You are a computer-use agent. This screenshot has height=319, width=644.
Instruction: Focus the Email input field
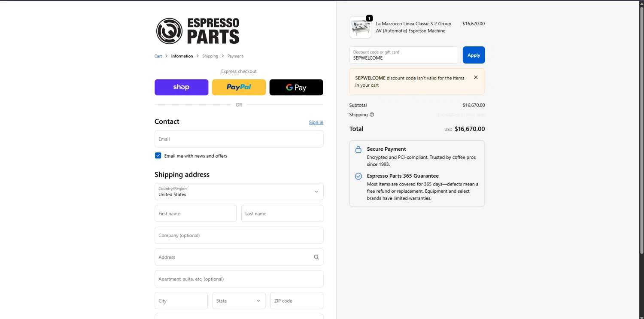click(x=239, y=139)
